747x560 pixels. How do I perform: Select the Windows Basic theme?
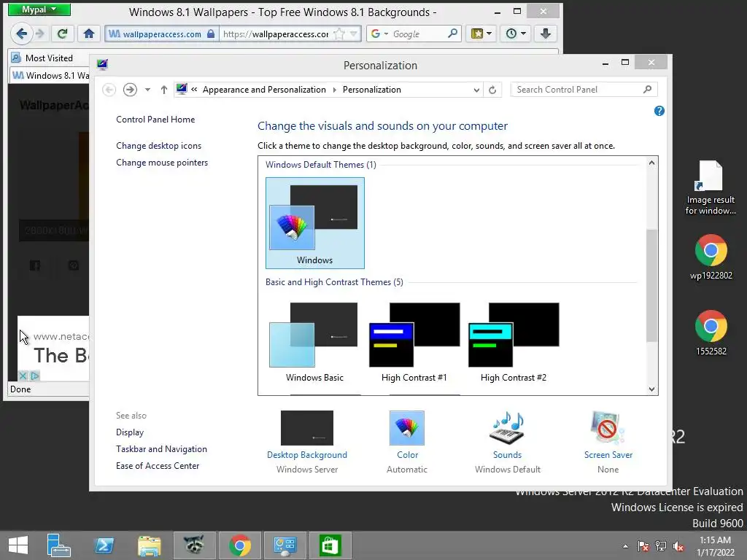click(x=314, y=343)
